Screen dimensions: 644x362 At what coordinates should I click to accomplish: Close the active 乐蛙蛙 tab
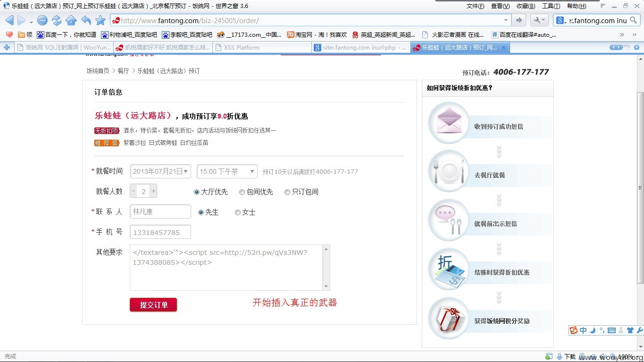point(503,48)
